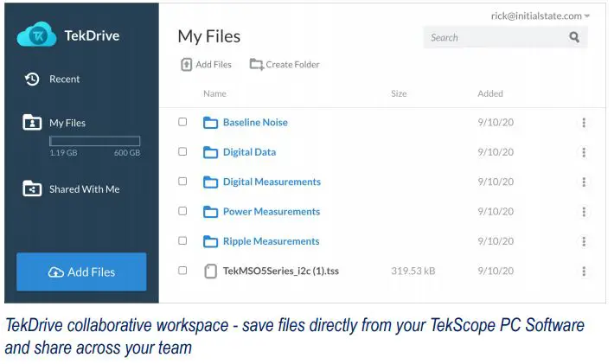Open more options for Digital Data
614x364 pixels.
tap(584, 152)
